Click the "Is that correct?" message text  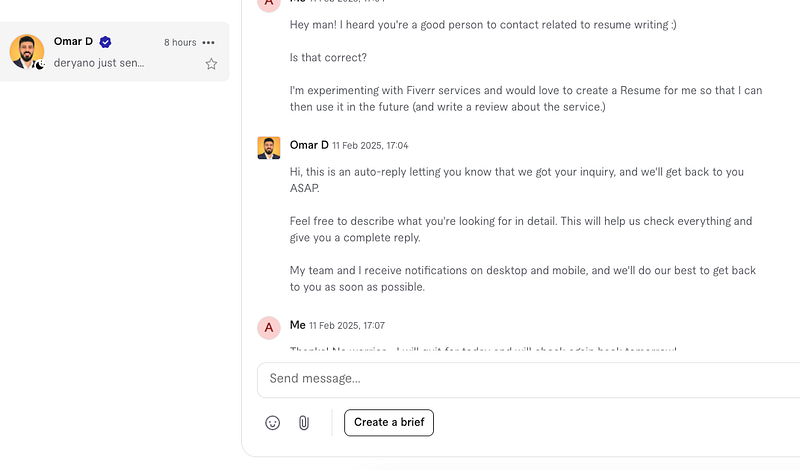pyautogui.click(x=328, y=58)
